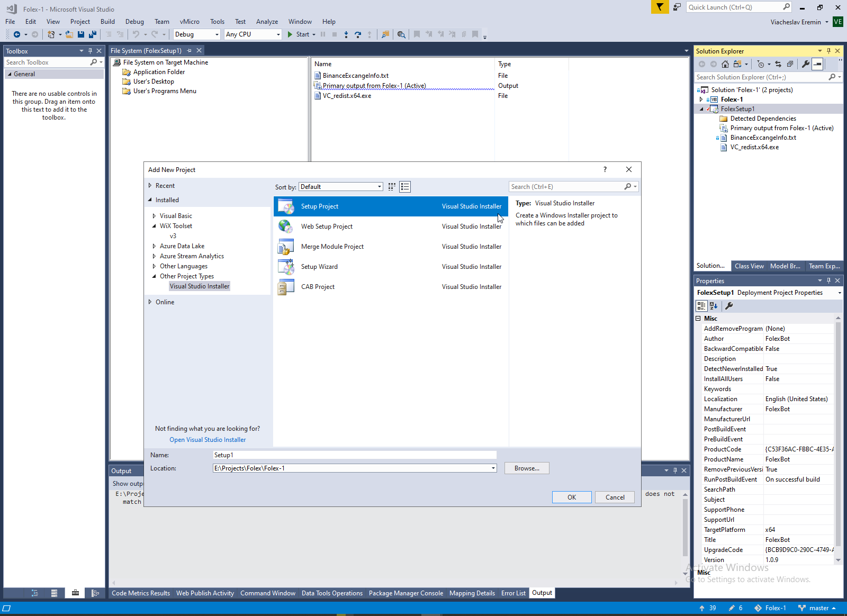Image resolution: width=847 pixels, height=616 pixels.
Task: Open Visual Studio Installer link
Action: [x=208, y=440]
